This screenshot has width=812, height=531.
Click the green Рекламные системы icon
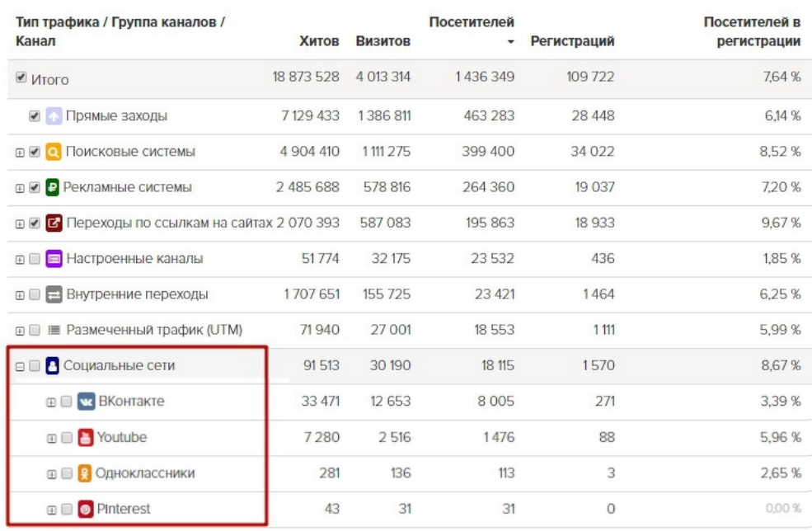point(54,187)
